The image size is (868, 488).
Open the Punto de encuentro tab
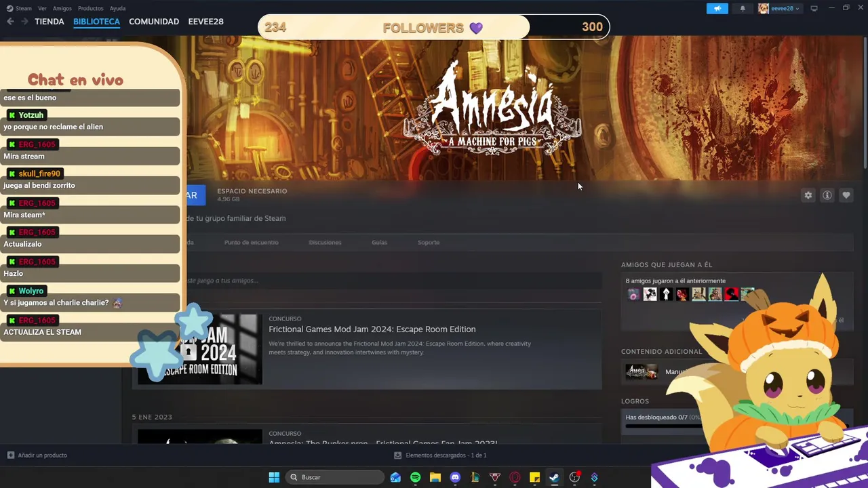251,242
